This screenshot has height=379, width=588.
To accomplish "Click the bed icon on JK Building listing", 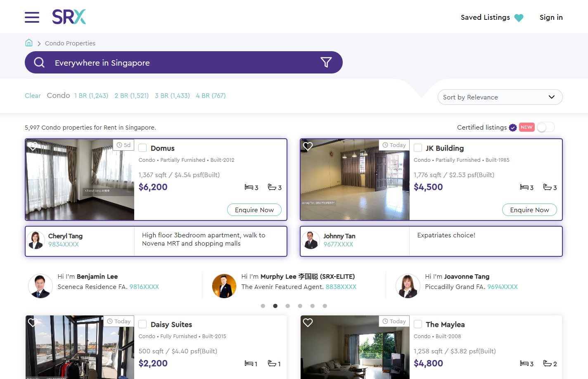I will pyautogui.click(x=524, y=187).
